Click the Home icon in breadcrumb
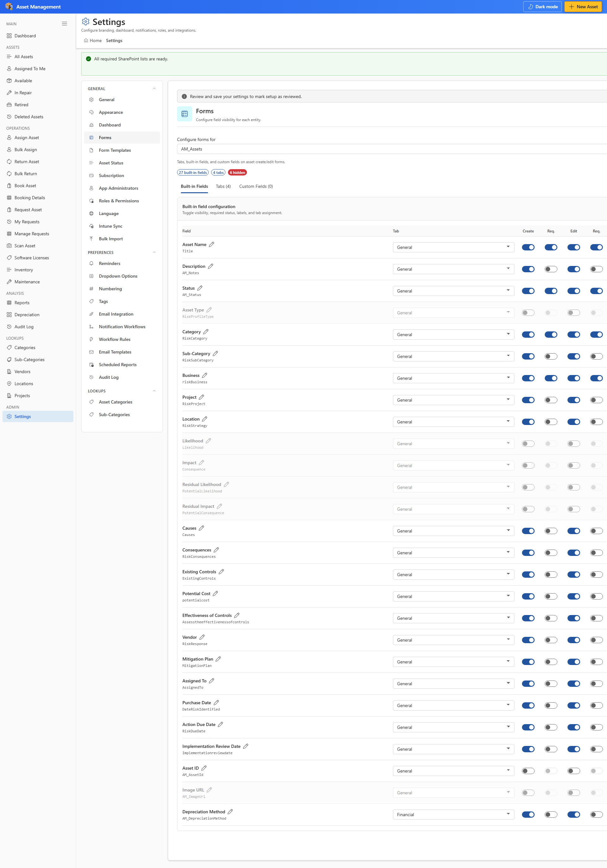Screen dimensions: 607x868 (x=86, y=40)
